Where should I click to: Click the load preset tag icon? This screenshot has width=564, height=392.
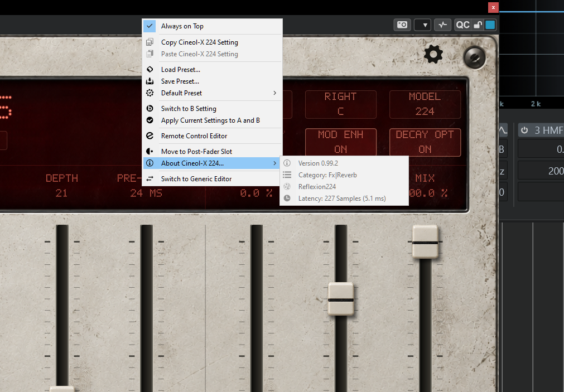coord(150,69)
